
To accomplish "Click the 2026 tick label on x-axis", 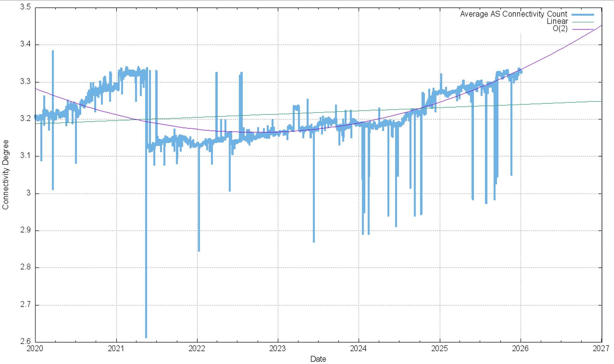I will pos(520,348).
